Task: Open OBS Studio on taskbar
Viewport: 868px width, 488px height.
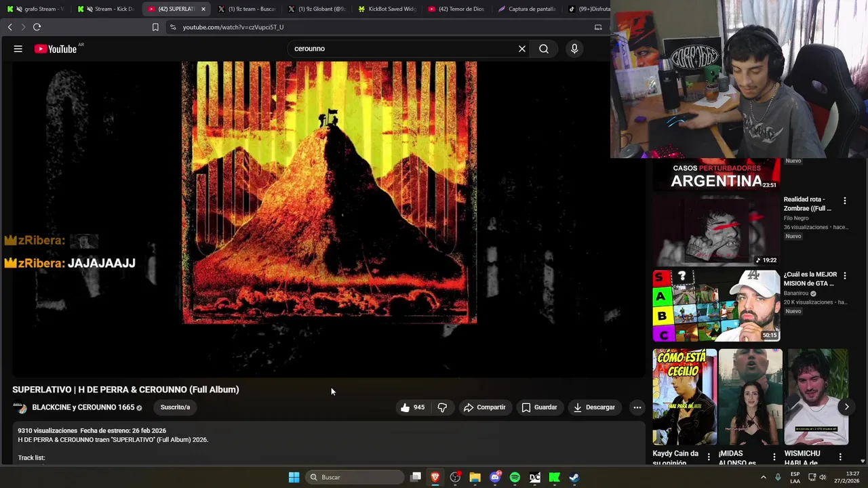Action: pyautogui.click(x=455, y=477)
